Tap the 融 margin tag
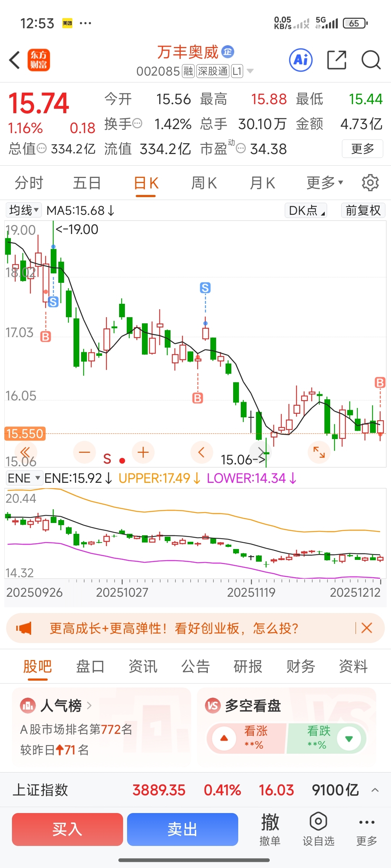 click(188, 71)
